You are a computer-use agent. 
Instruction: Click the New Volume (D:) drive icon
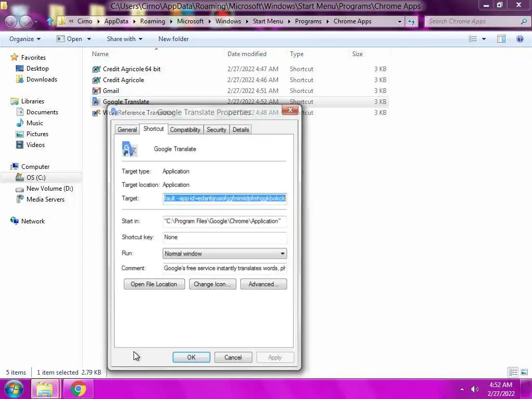click(20, 189)
